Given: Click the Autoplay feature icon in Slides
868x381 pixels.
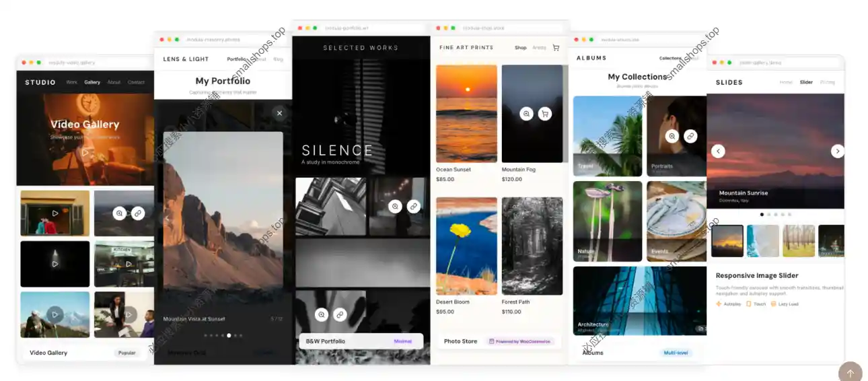Looking at the screenshot, I should pyautogui.click(x=719, y=304).
